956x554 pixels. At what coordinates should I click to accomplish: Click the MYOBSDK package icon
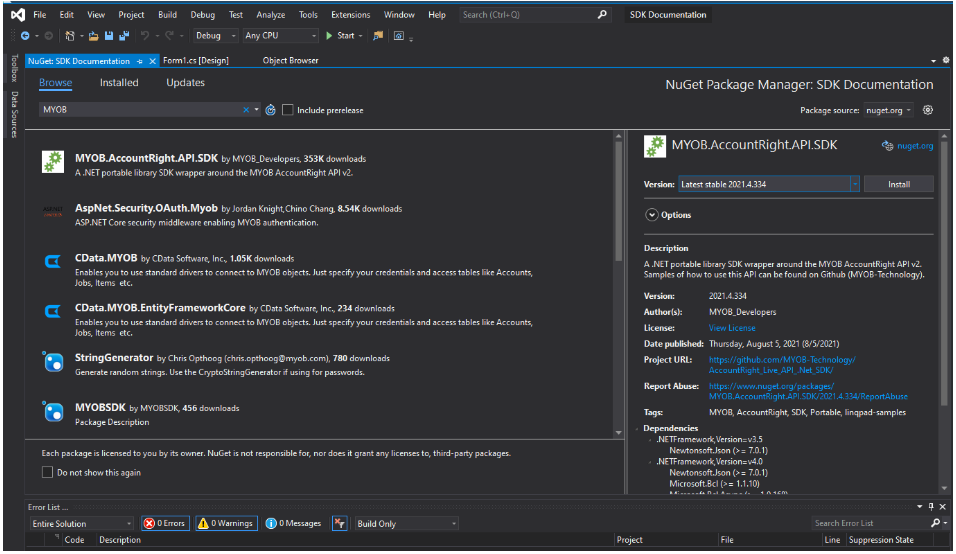click(x=53, y=411)
